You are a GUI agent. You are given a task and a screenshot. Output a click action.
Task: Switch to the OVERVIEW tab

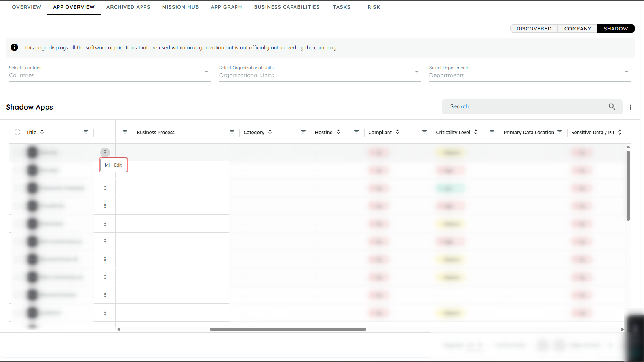tap(27, 7)
